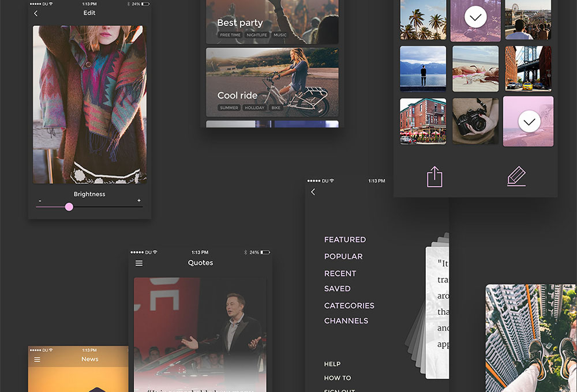Select the MUSIC tag
577x392 pixels.
[x=280, y=35]
